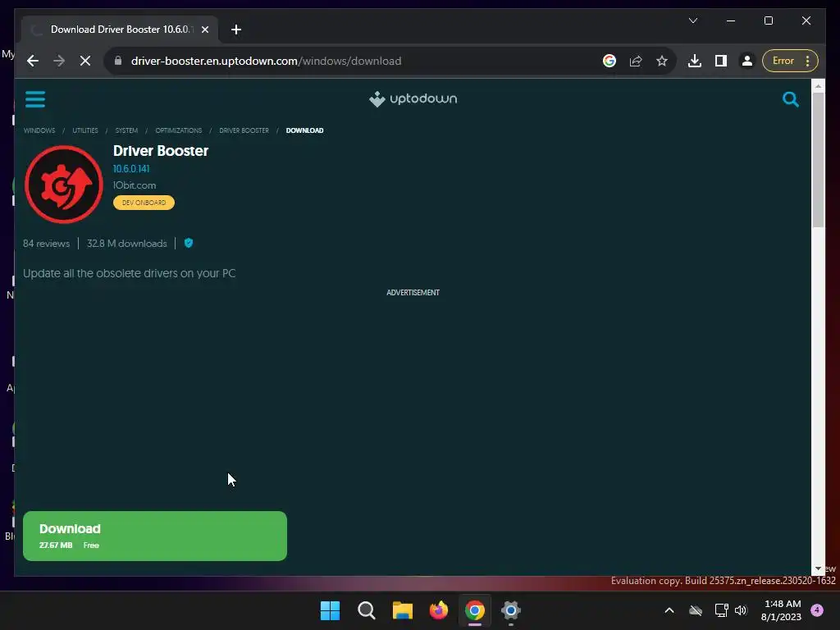Go to Utilities breadcrumb

tap(85, 130)
